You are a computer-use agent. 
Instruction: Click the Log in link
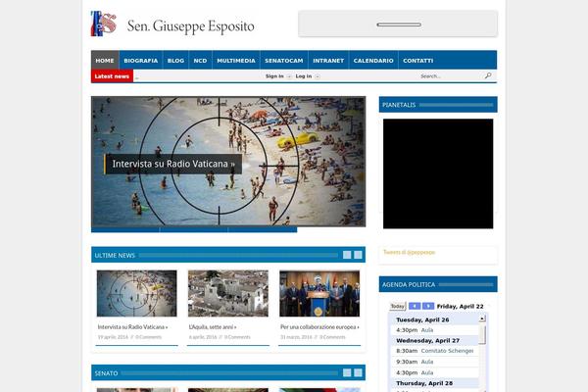304,76
